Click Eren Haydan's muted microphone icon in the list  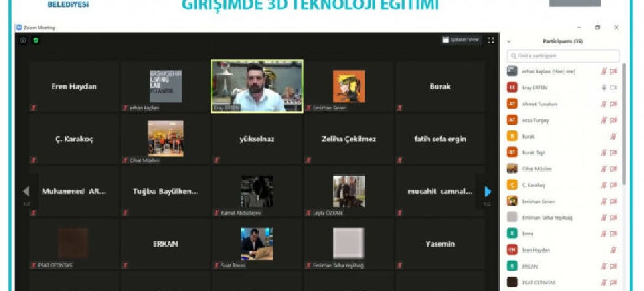tap(613, 250)
